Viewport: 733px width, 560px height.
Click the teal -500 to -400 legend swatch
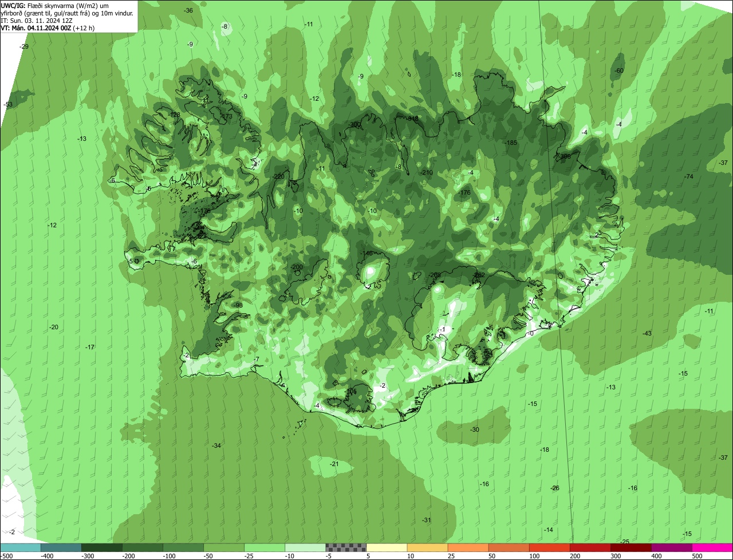point(20,547)
